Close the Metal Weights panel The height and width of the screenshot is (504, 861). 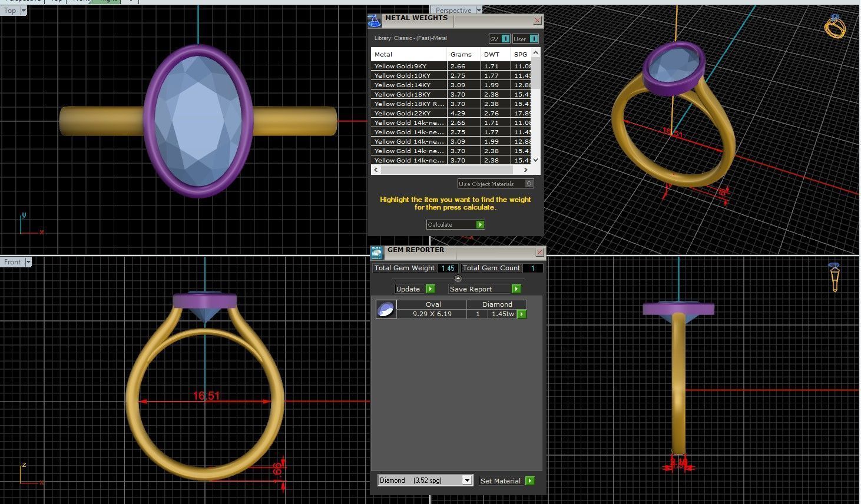537,21
